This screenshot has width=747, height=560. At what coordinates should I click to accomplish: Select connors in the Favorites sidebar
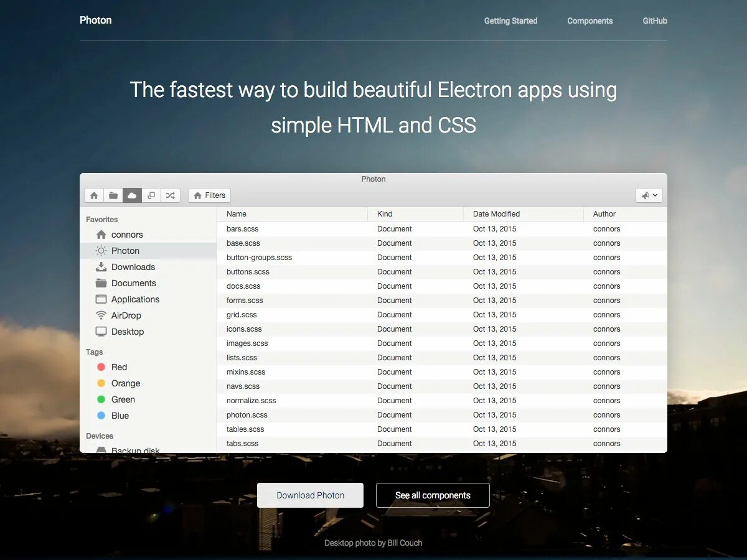(x=148, y=235)
